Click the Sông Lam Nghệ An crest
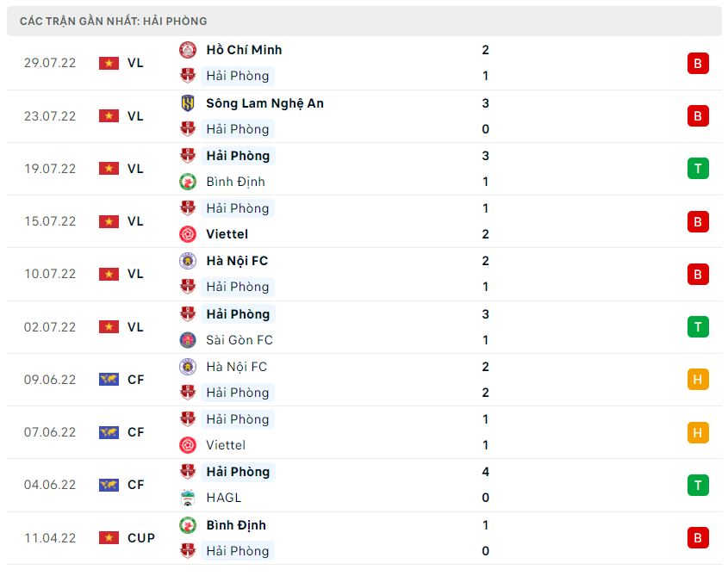This screenshot has width=728, height=576. pos(187,103)
